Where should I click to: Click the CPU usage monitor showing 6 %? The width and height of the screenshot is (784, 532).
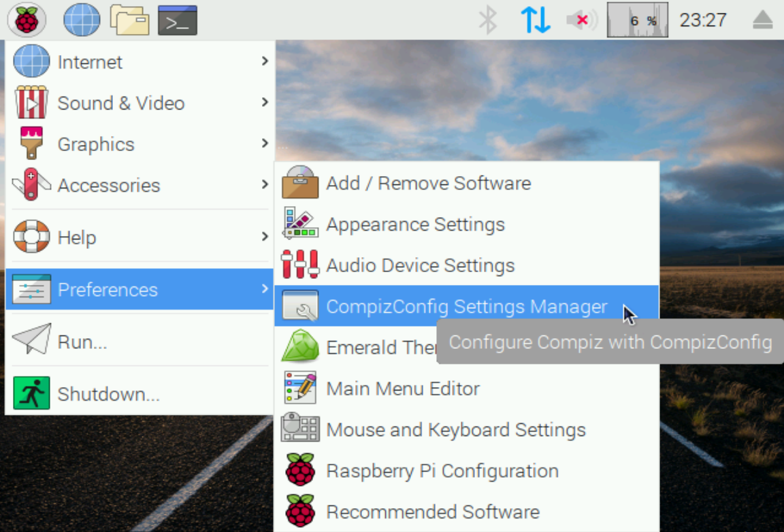tap(638, 20)
